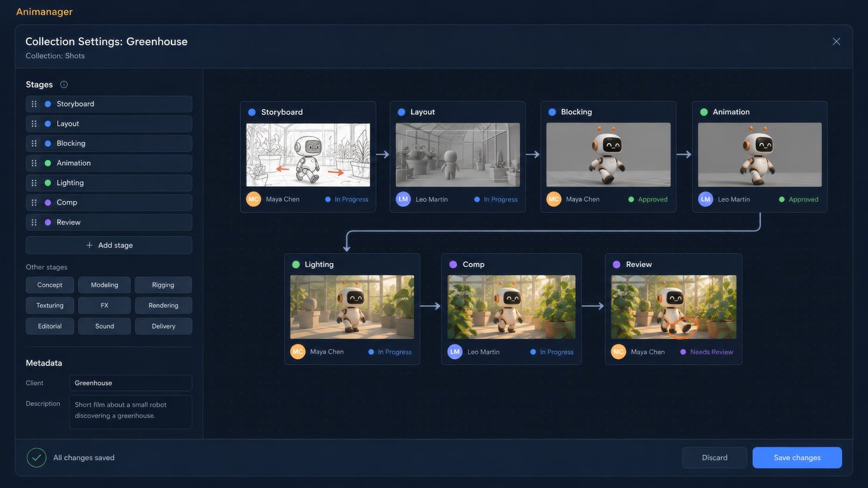Add the FX stage
The height and width of the screenshot is (488, 868).
coord(104,306)
